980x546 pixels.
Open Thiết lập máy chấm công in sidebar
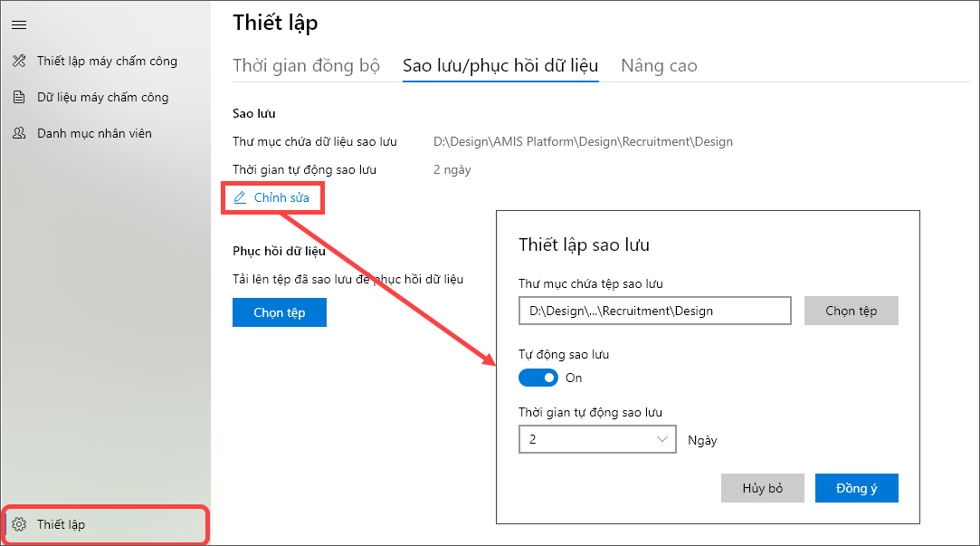[x=105, y=61]
